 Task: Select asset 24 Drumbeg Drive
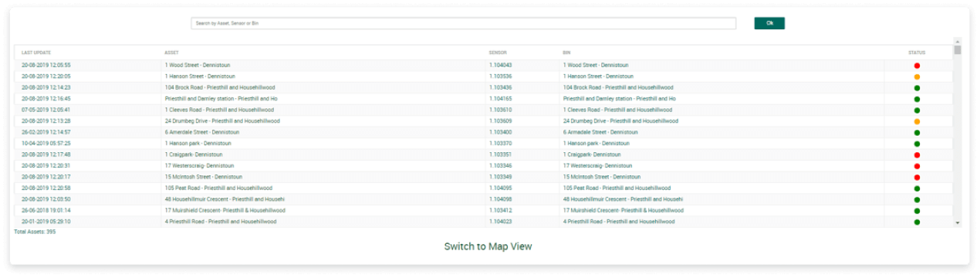click(x=222, y=121)
